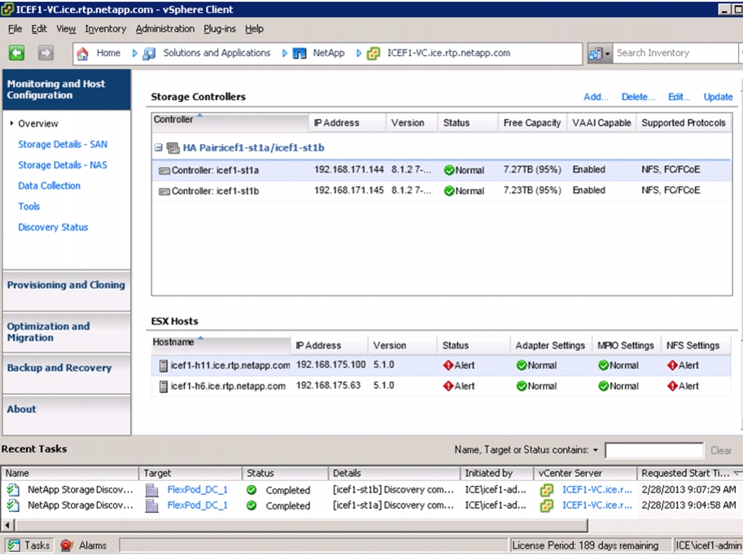Open the Administration menu
The height and width of the screenshot is (560, 743).
pyautogui.click(x=165, y=29)
